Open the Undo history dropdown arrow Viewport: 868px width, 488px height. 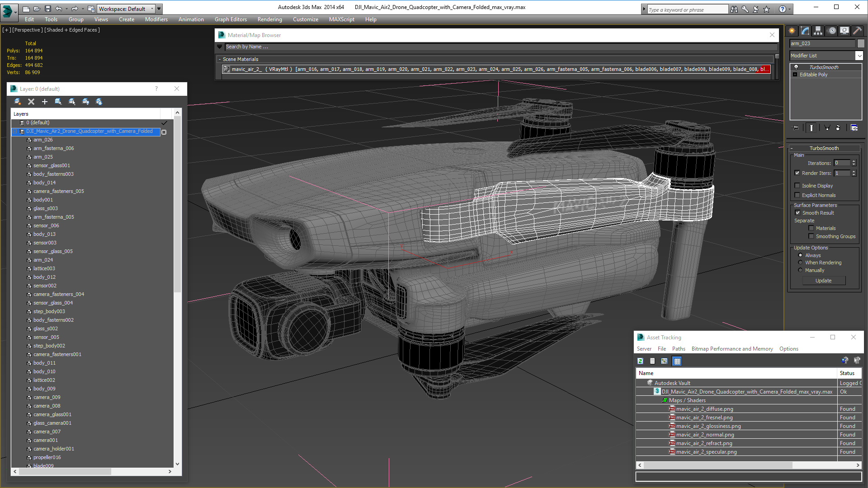[66, 9]
